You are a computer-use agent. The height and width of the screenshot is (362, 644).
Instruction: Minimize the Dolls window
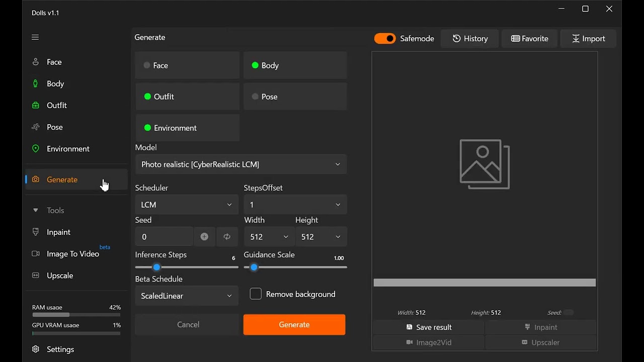[561, 9]
